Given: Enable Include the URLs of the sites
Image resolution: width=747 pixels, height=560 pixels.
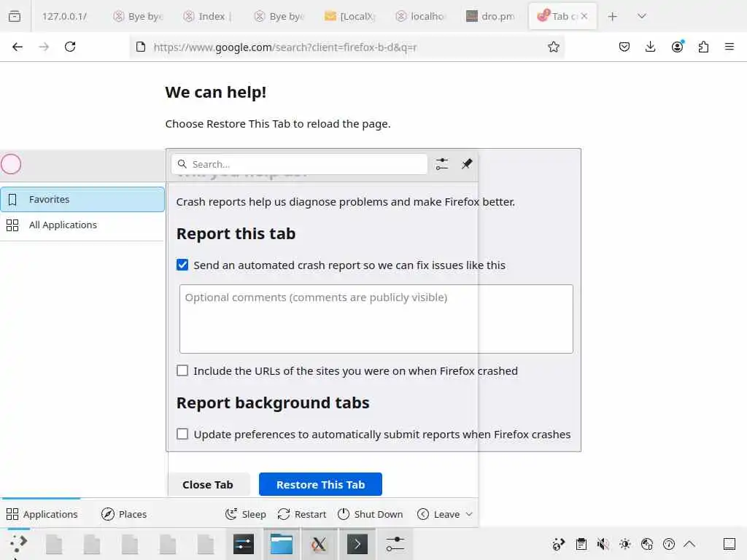Looking at the screenshot, I should click(182, 370).
